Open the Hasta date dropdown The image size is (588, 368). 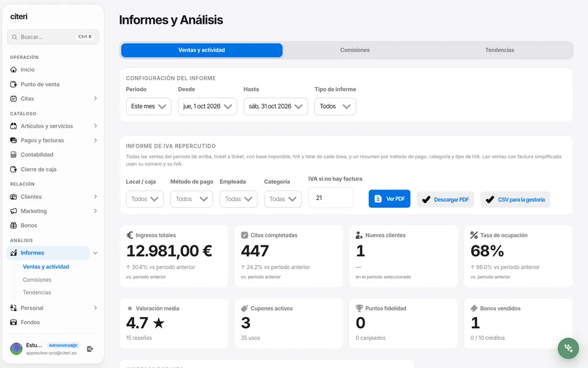click(276, 106)
